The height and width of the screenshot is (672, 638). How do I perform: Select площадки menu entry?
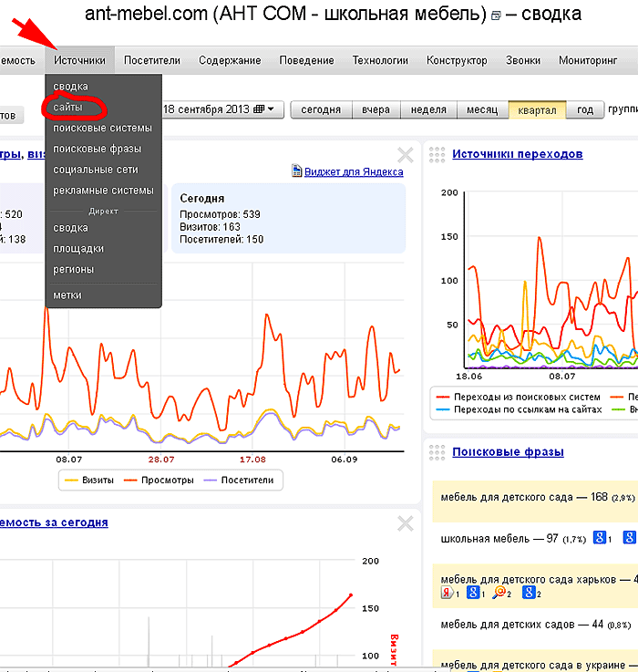[78, 249]
